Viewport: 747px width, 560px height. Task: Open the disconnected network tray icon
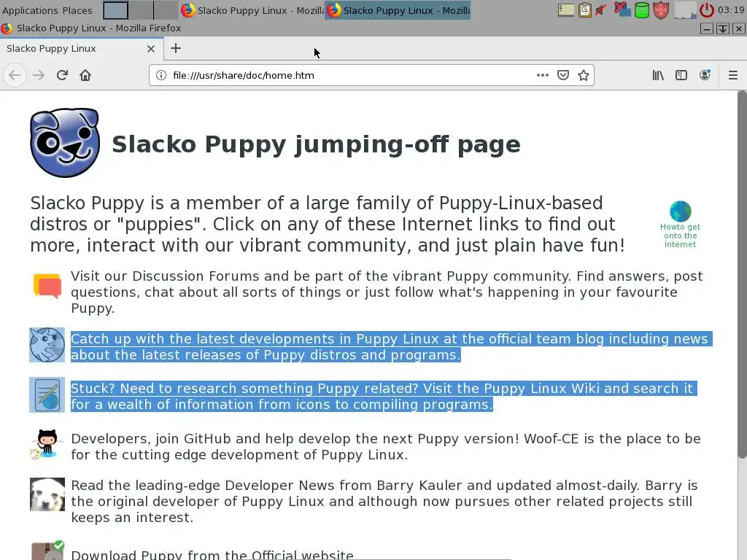(622, 9)
